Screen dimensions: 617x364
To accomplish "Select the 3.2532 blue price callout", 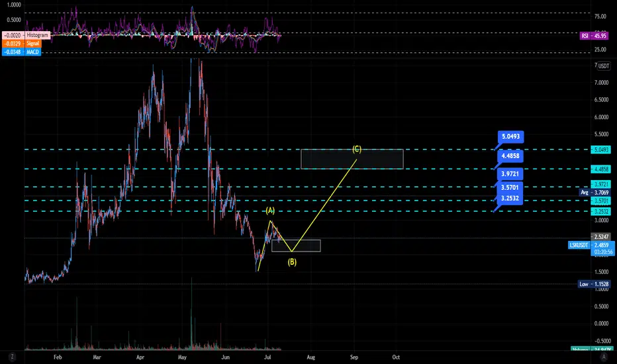I will 510,199.
